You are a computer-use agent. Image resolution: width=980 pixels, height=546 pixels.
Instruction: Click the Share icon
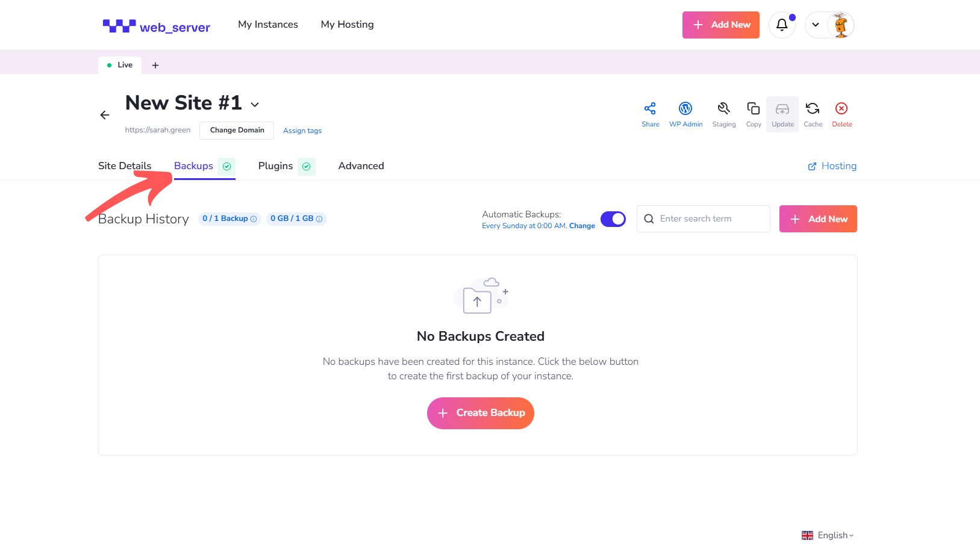click(x=650, y=109)
